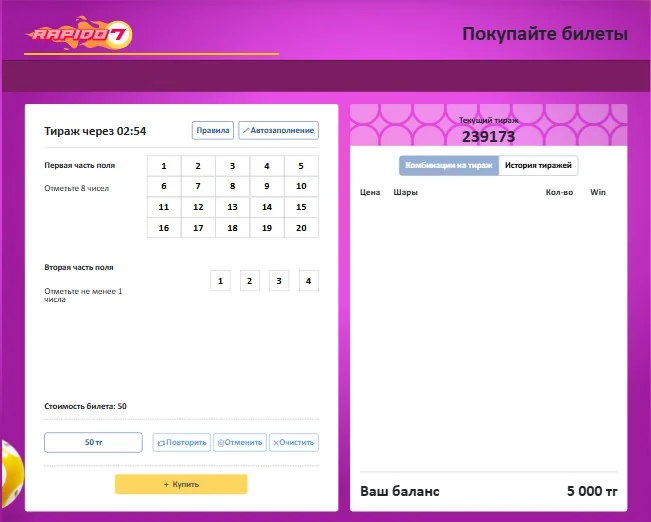Choose number 18 in the grid

click(x=232, y=228)
